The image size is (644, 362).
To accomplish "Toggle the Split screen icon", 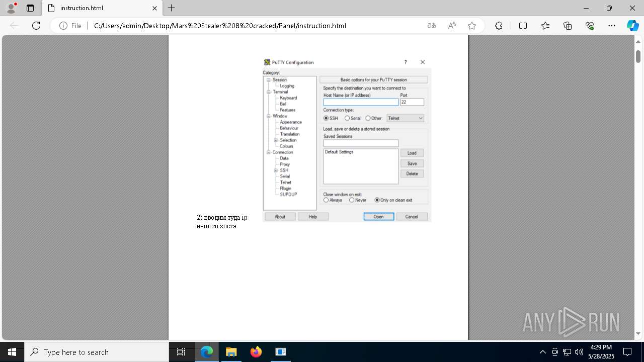I will point(523,26).
